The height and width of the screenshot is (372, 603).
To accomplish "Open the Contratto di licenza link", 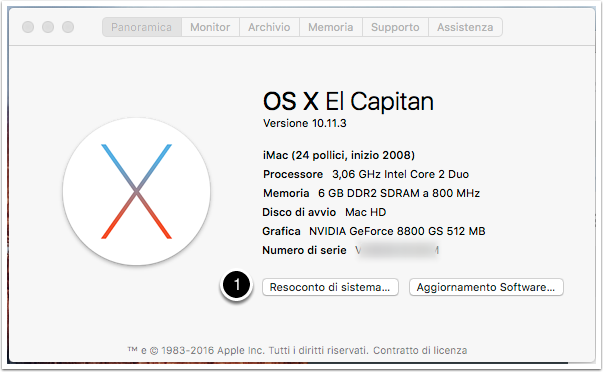I will (420, 350).
